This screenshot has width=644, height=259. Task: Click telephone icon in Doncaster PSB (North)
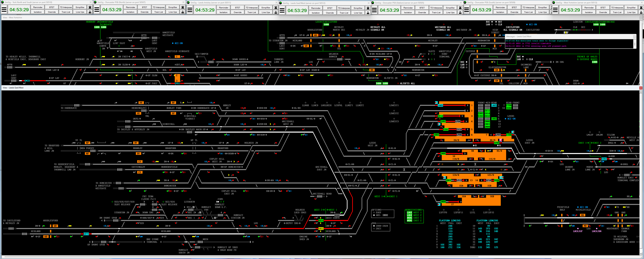(183, 7)
